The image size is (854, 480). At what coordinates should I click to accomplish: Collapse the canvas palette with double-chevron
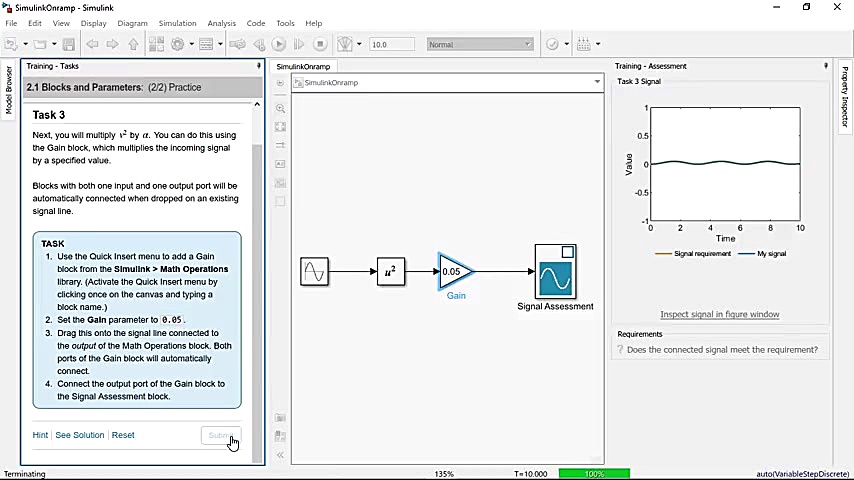coord(280,455)
